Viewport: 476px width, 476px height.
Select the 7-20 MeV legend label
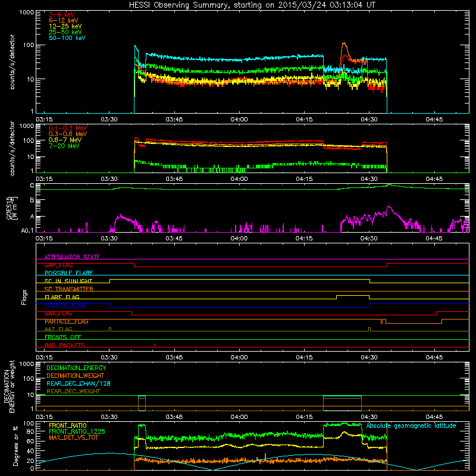coord(64,146)
